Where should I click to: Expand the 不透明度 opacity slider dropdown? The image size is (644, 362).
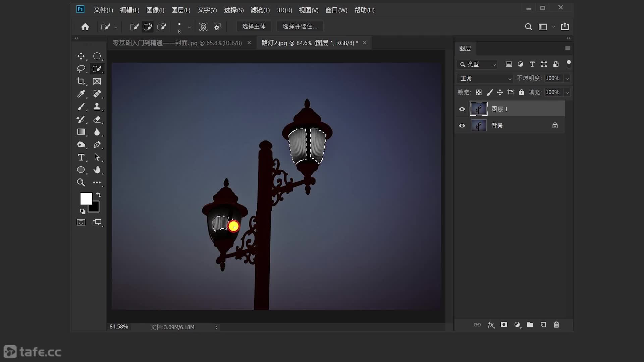click(x=567, y=78)
